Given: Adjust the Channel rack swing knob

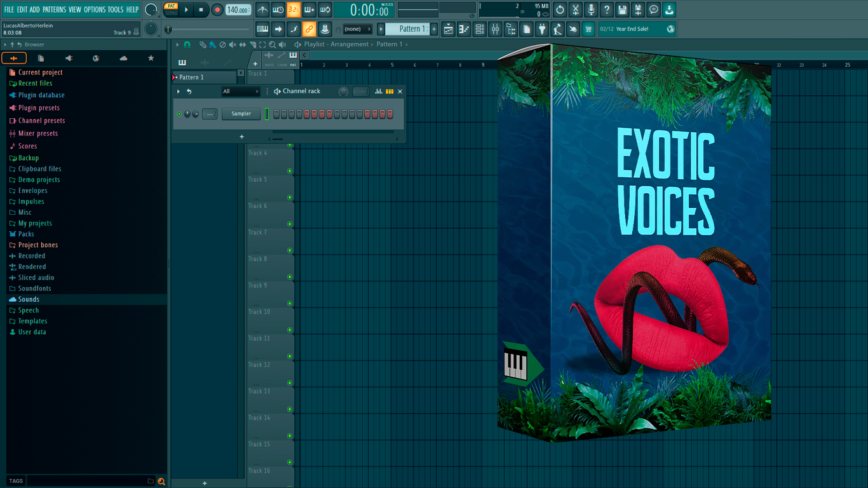Looking at the screenshot, I should pyautogui.click(x=343, y=91).
